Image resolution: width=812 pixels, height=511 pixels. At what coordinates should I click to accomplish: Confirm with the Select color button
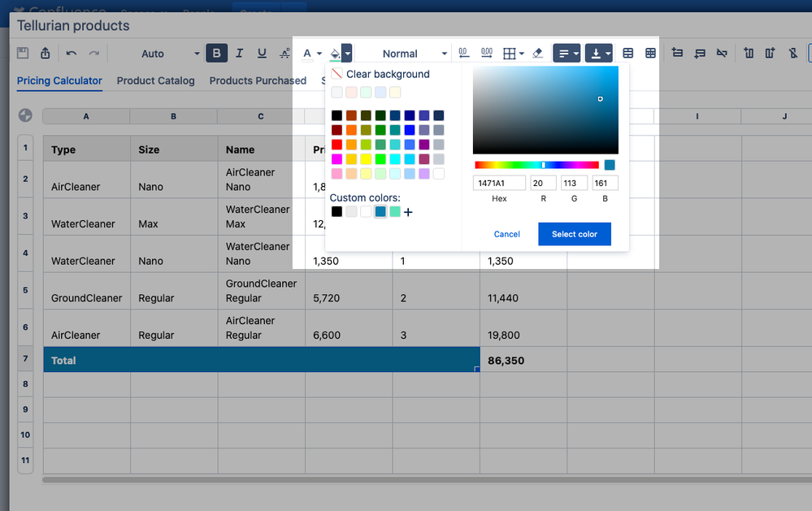click(574, 234)
